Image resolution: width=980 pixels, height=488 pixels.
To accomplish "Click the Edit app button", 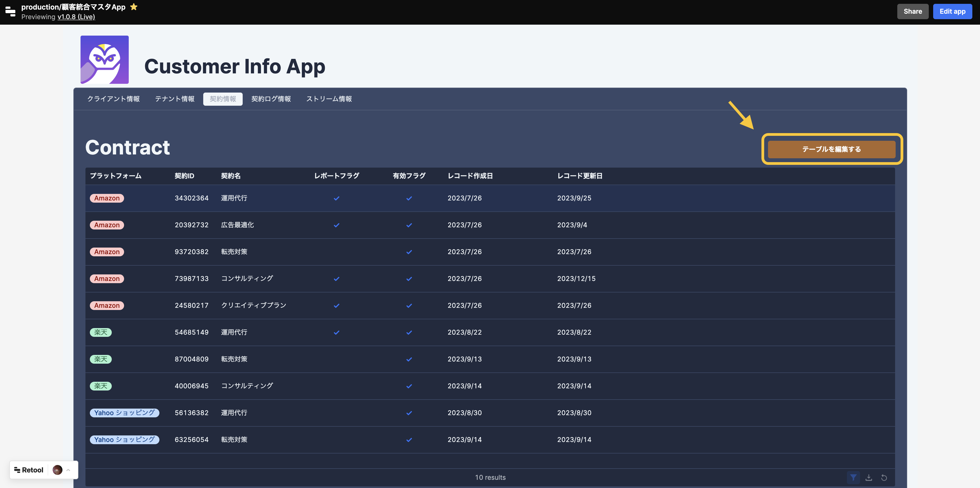I will coord(952,12).
